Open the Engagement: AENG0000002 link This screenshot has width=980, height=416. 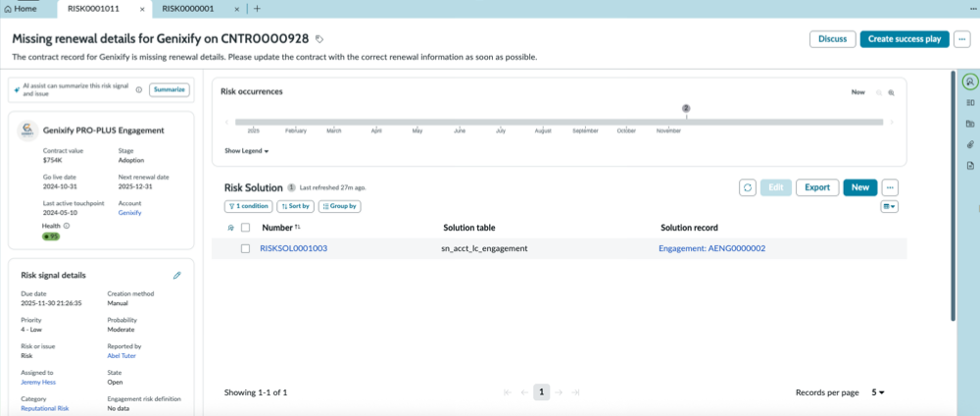click(x=711, y=248)
